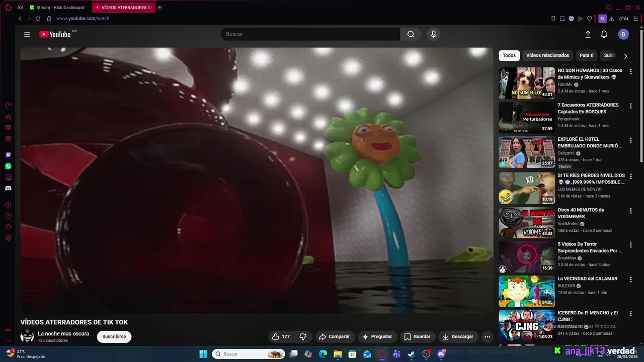Open the Penguinator channel name
The height and width of the screenshot is (362, 644).
[x=569, y=119]
